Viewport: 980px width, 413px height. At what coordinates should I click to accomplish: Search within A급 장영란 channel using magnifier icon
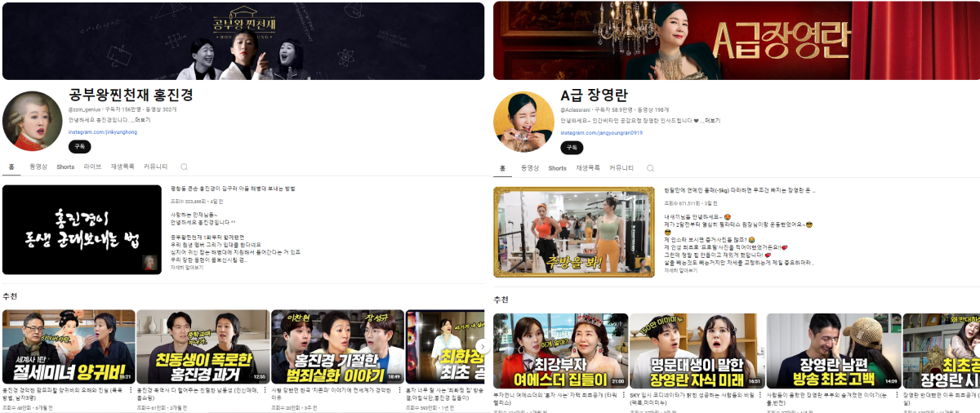click(649, 168)
